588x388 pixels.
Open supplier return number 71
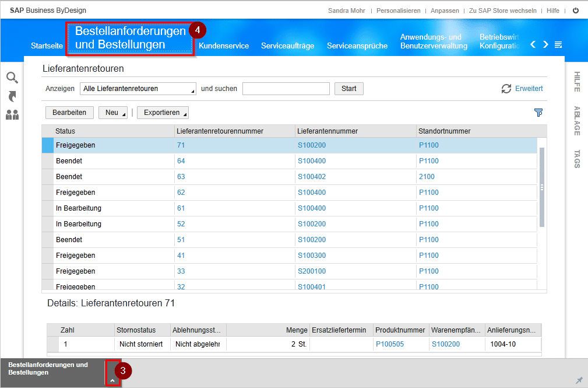coord(181,145)
